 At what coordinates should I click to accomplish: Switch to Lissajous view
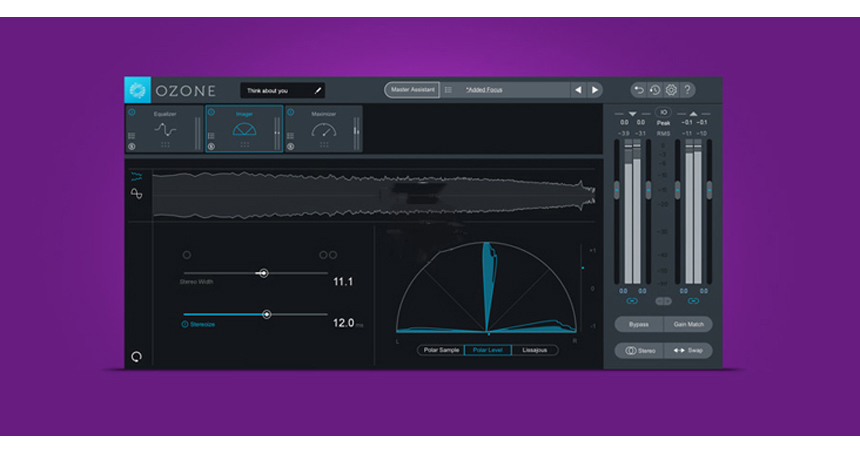click(535, 350)
